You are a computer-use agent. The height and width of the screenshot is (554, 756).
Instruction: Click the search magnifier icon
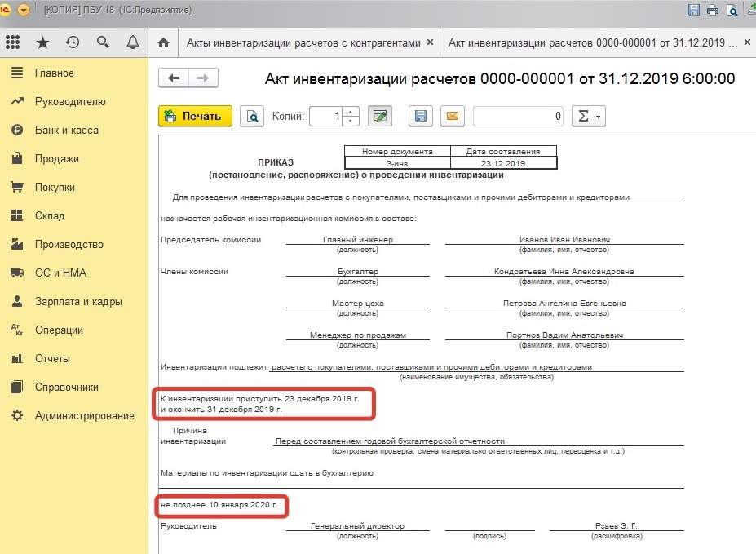[x=103, y=42]
